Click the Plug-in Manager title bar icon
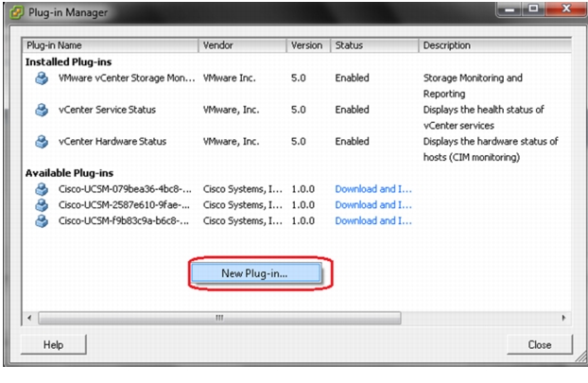The width and height of the screenshot is (588, 383). (x=16, y=12)
